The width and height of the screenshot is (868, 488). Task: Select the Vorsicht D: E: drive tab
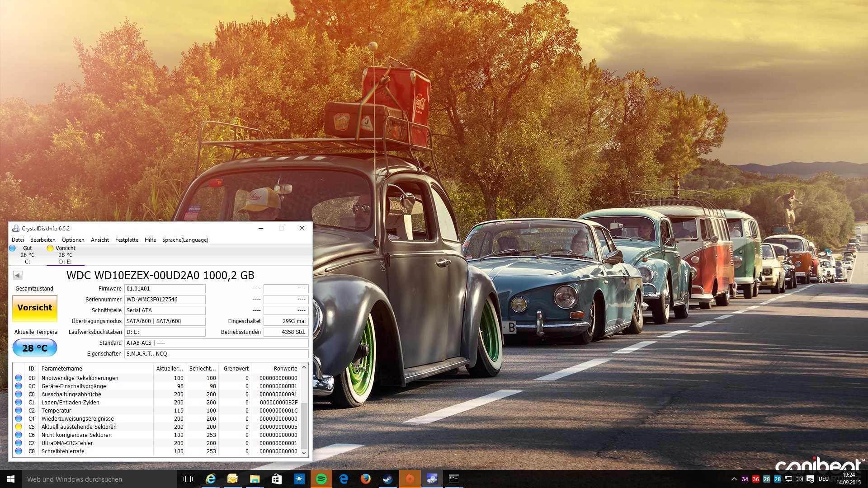pyautogui.click(x=65, y=255)
